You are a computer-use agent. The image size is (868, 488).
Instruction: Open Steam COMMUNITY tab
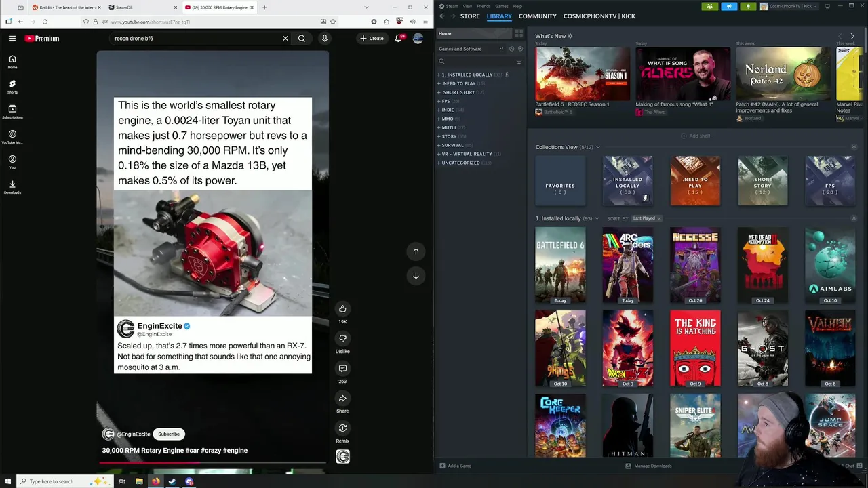point(538,16)
